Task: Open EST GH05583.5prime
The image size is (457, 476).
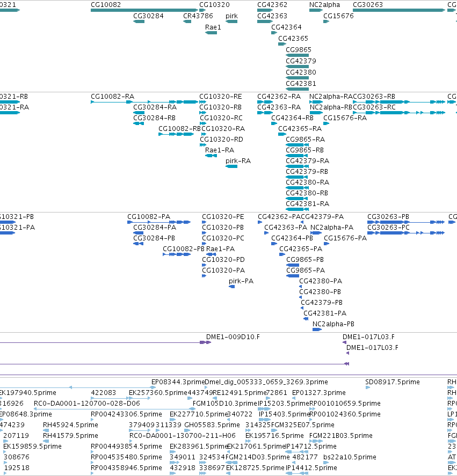Action: pos(212,425)
